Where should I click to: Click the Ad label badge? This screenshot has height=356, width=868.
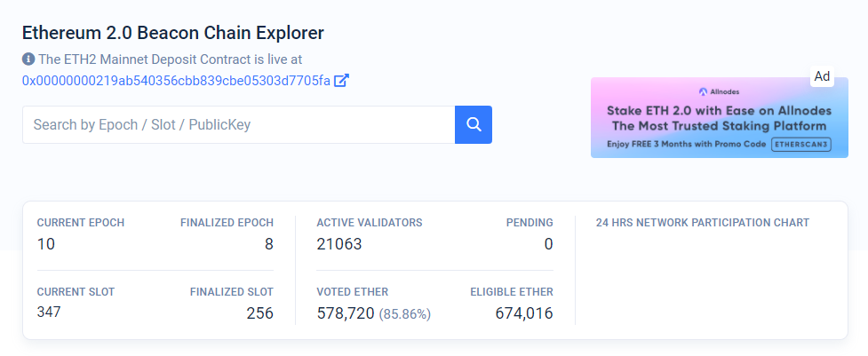tap(822, 76)
